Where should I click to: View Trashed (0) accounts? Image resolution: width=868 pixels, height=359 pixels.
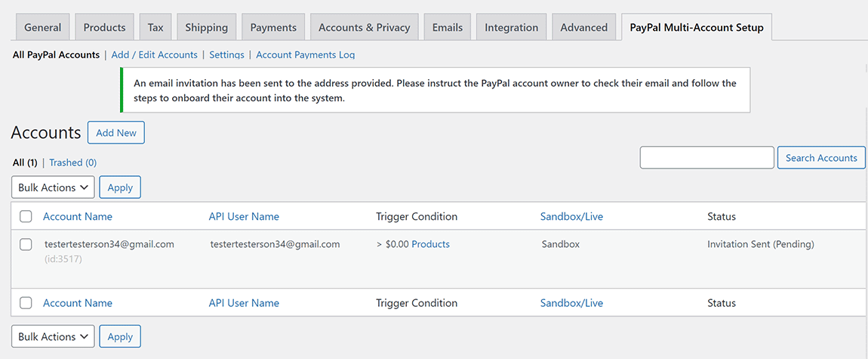click(73, 162)
